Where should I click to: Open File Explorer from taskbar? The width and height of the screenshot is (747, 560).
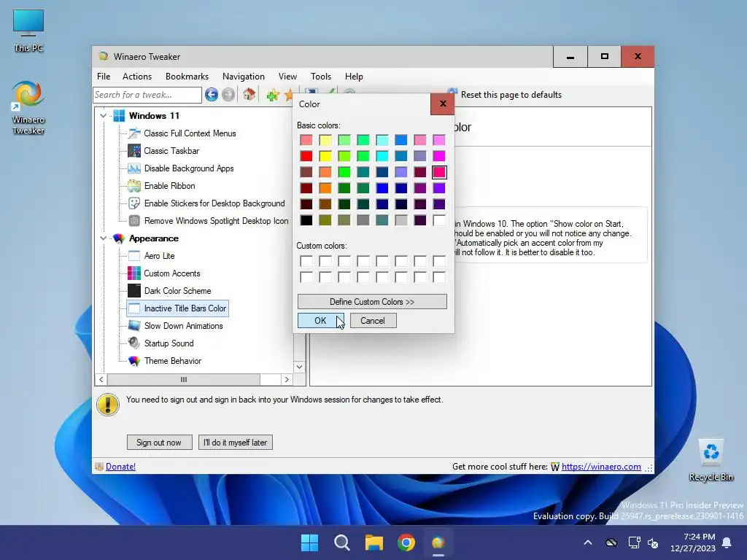point(374,542)
